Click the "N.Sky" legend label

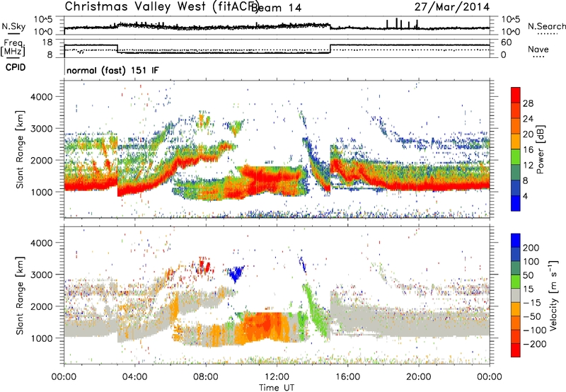13,26
